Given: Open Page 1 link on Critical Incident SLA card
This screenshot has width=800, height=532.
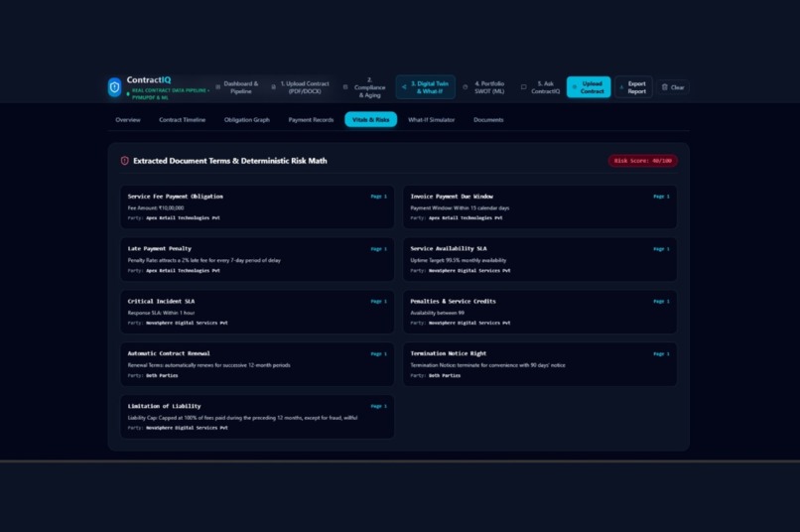Looking at the screenshot, I should coord(378,302).
